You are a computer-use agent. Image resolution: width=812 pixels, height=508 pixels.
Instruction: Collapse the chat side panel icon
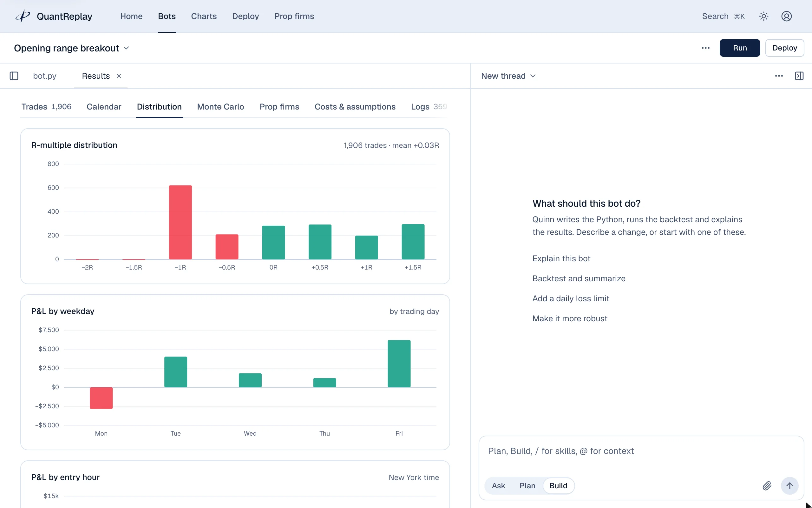(799, 76)
